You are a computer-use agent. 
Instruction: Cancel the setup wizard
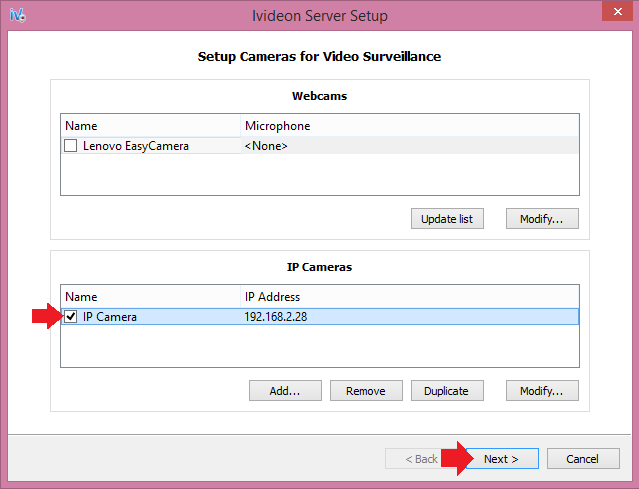pos(583,459)
